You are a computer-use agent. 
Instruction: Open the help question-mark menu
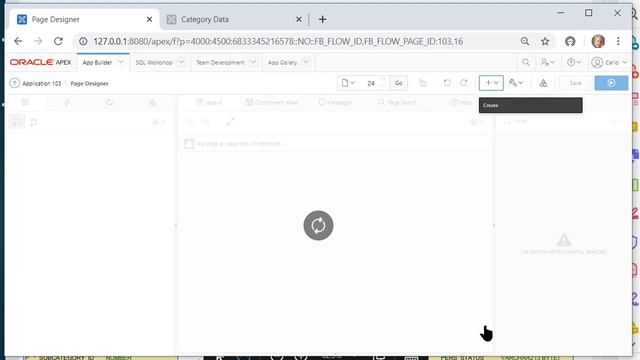point(574,62)
